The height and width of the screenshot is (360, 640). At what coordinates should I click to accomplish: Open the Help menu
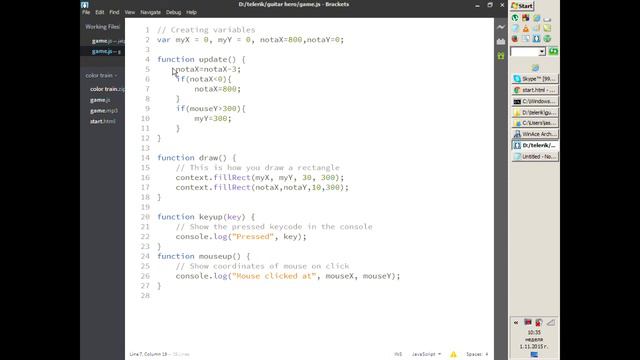coord(191,12)
